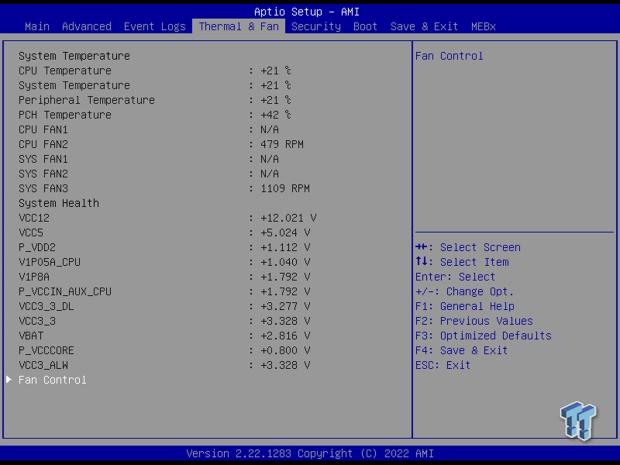Screen dimensions: 620x465
Task: Click the 1109 RPM value
Action: tap(285, 189)
